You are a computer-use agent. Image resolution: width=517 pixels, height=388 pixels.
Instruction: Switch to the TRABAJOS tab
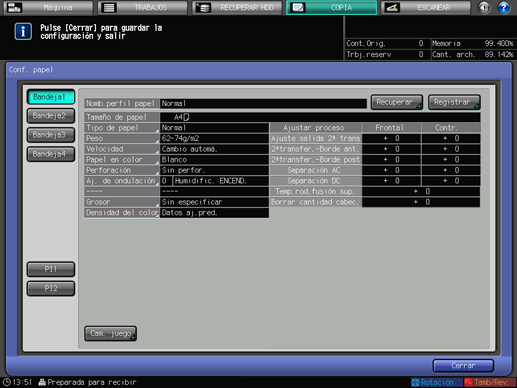(x=143, y=7)
